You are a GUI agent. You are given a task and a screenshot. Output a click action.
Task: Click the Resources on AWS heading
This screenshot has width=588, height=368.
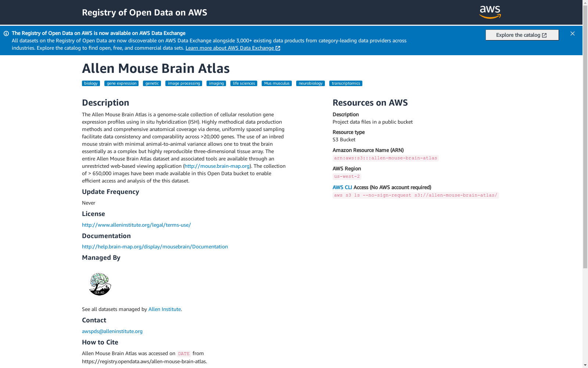(370, 103)
